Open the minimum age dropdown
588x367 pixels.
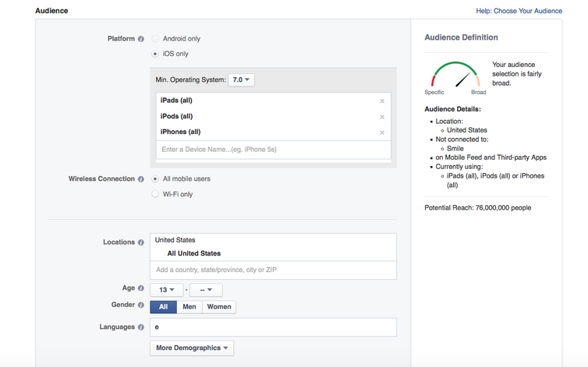[x=166, y=290]
